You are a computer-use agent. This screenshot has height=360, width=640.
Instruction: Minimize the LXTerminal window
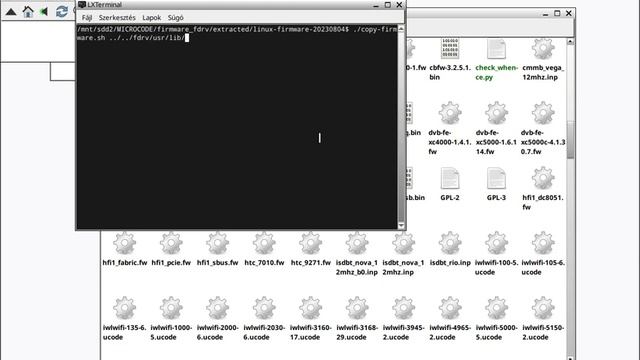376,5
